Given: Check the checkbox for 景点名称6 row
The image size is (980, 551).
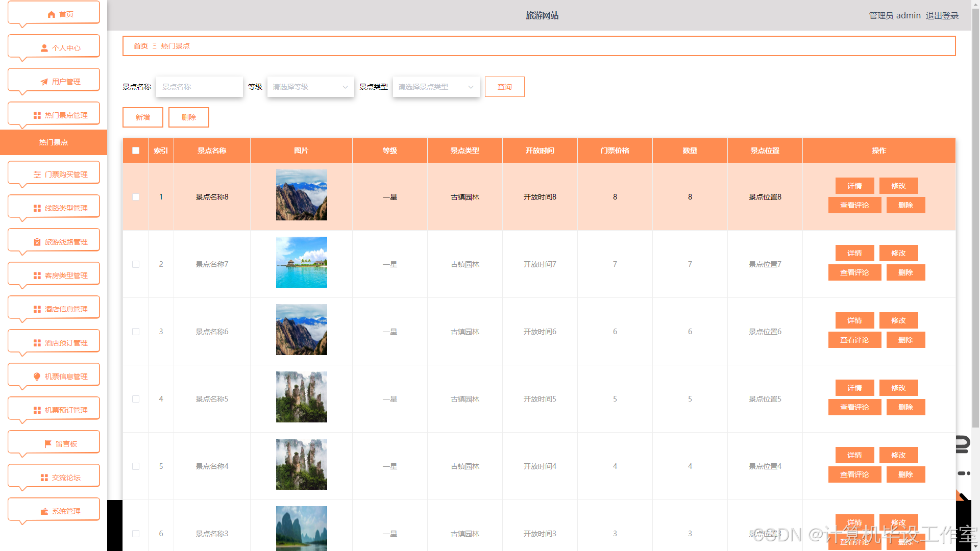Looking at the screenshot, I should pos(136,332).
